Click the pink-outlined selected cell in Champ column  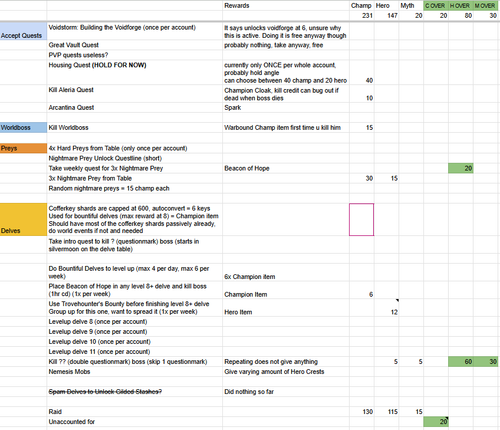coord(361,219)
